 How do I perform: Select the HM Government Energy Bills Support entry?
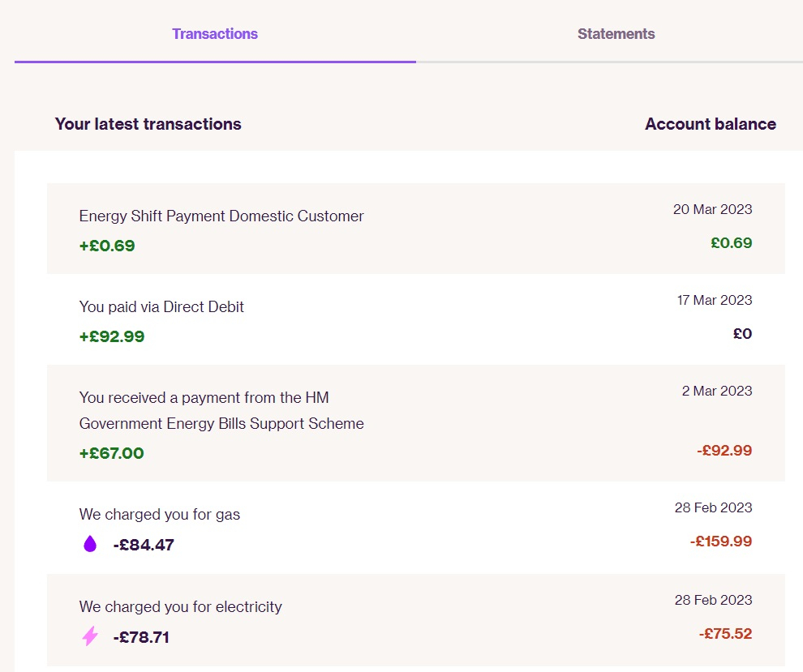(x=416, y=423)
